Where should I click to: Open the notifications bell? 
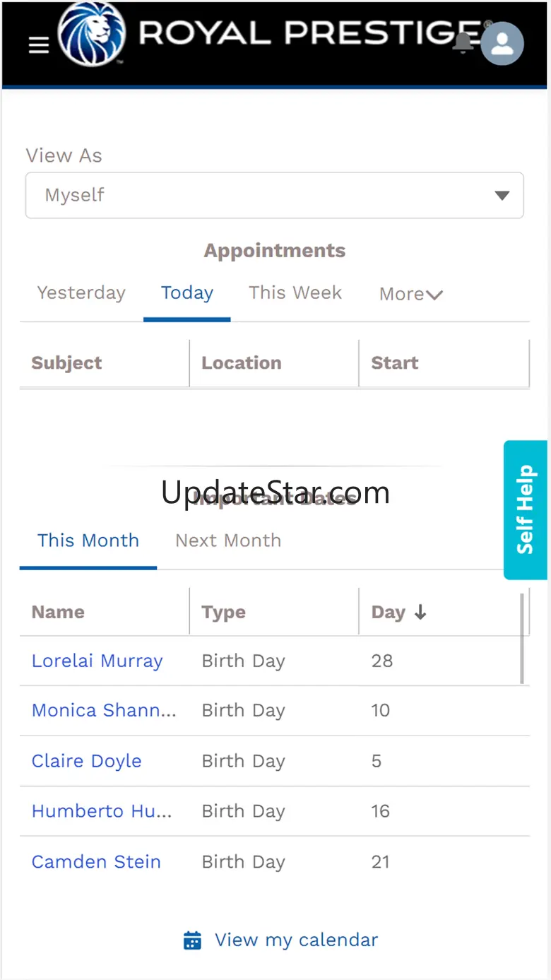coord(463,42)
